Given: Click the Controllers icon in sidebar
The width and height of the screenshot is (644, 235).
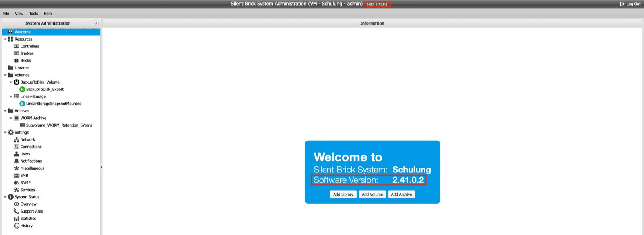Looking at the screenshot, I should pos(17,46).
